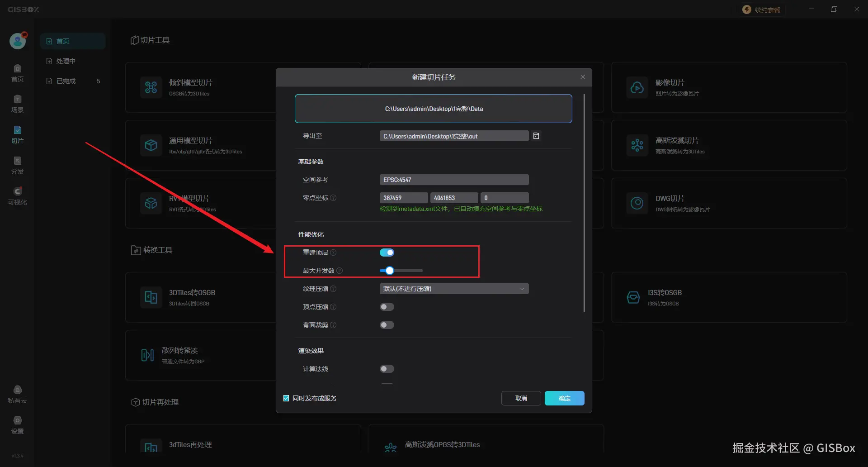Click the 导出至 output path field

click(x=454, y=136)
